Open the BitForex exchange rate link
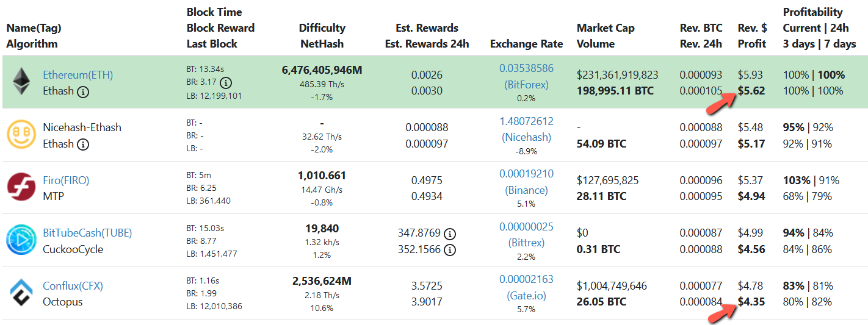 coord(526,76)
